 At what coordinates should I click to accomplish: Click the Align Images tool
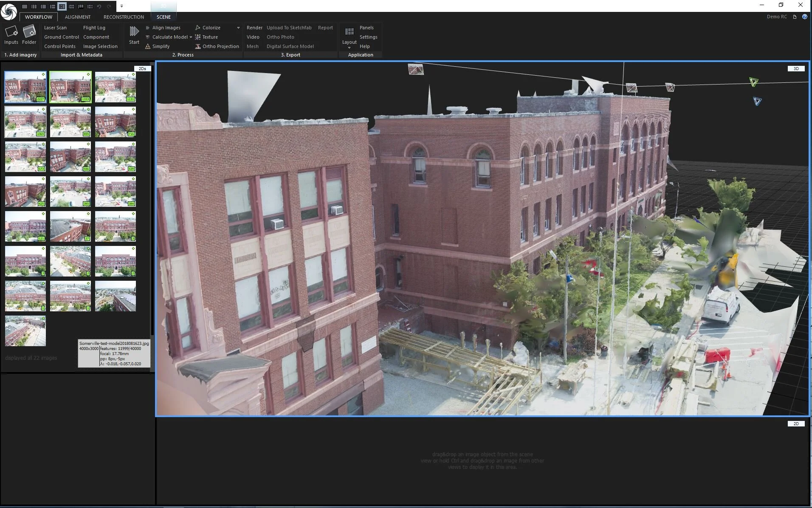163,28
